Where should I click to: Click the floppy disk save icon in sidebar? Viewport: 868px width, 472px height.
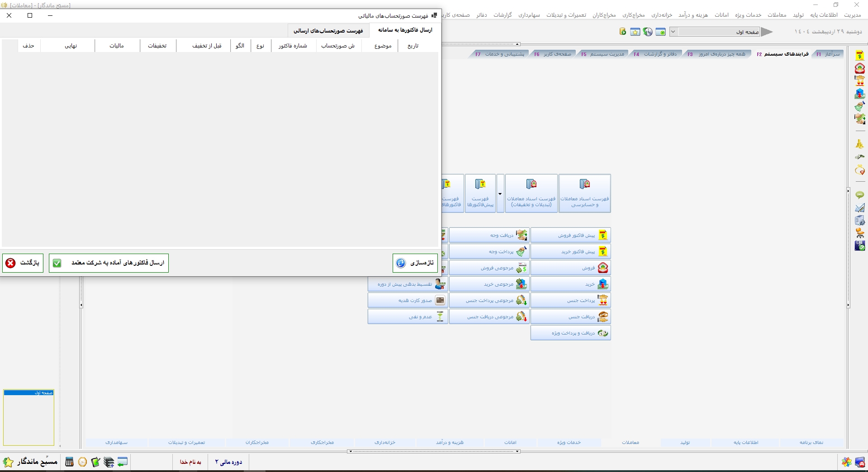click(x=859, y=246)
